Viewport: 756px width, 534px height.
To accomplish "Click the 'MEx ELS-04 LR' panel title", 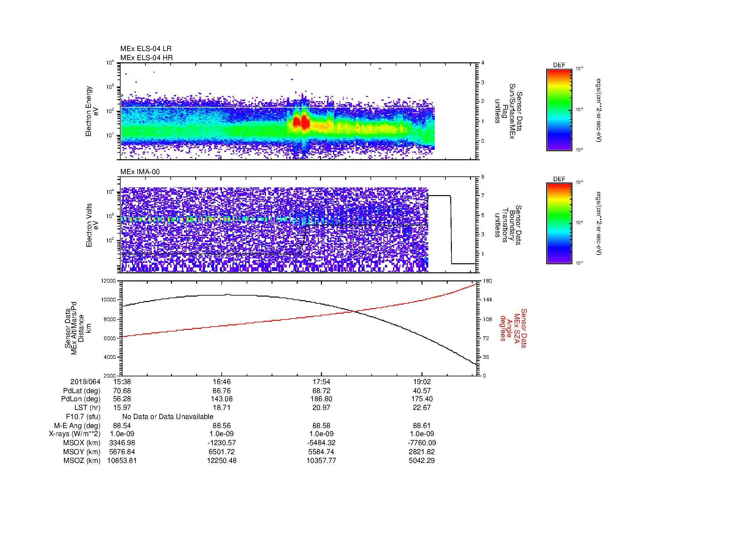I will point(146,49).
